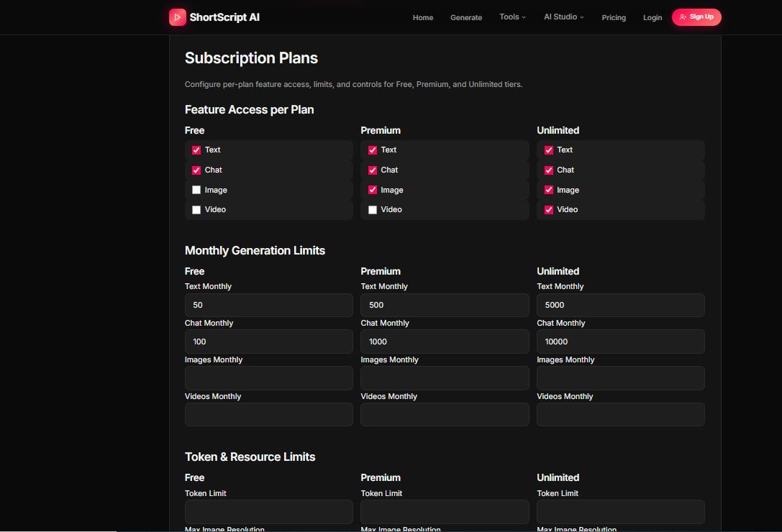Enable Video access for Free plan
Viewport: 782px width, 532px height.
tap(196, 210)
